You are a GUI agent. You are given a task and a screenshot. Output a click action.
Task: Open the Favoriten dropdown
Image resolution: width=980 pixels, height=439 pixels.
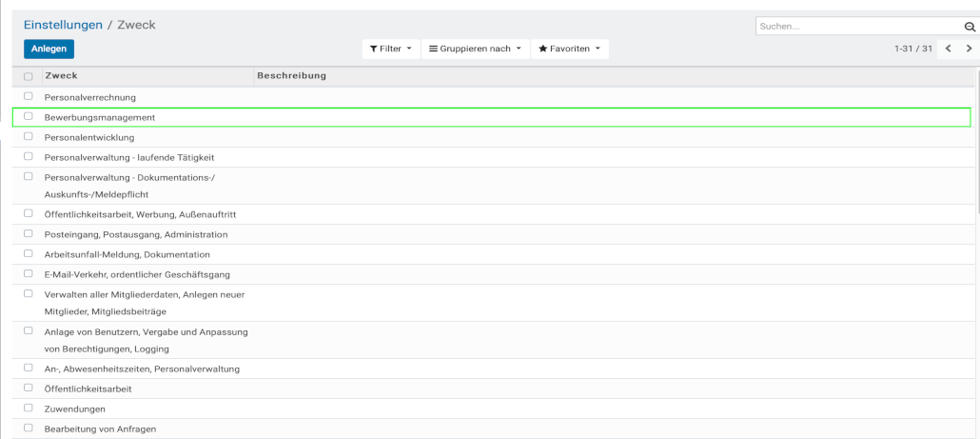(x=569, y=49)
